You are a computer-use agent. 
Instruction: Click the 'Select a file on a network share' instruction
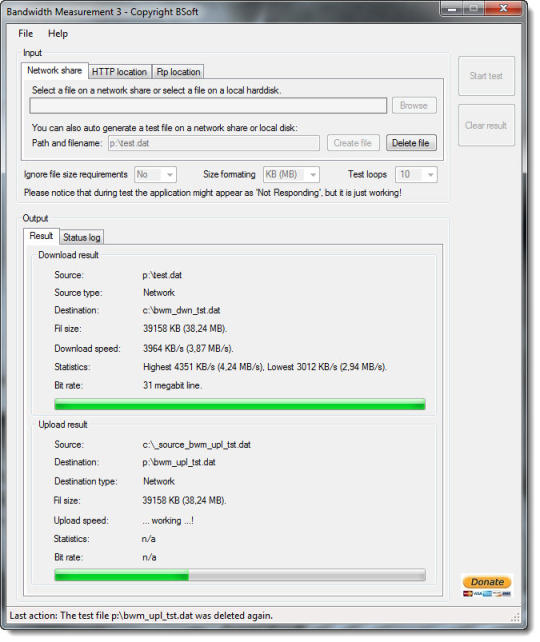(x=156, y=90)
